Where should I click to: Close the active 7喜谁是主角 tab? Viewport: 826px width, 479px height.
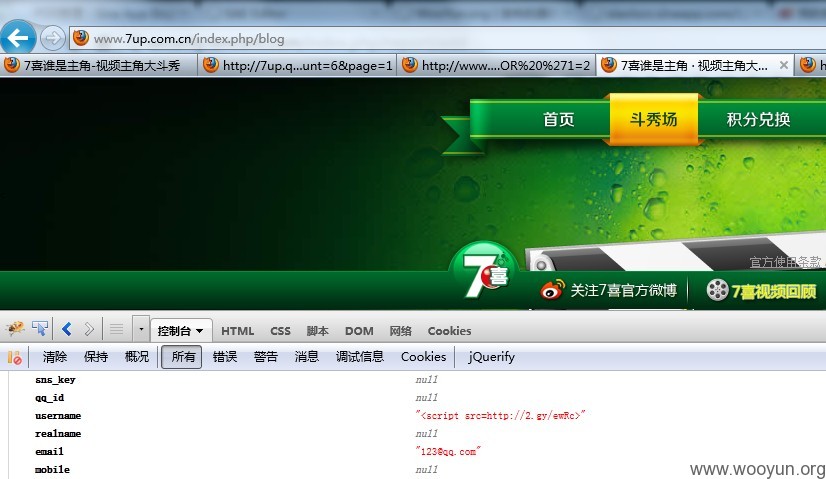[x=784, y=65]
